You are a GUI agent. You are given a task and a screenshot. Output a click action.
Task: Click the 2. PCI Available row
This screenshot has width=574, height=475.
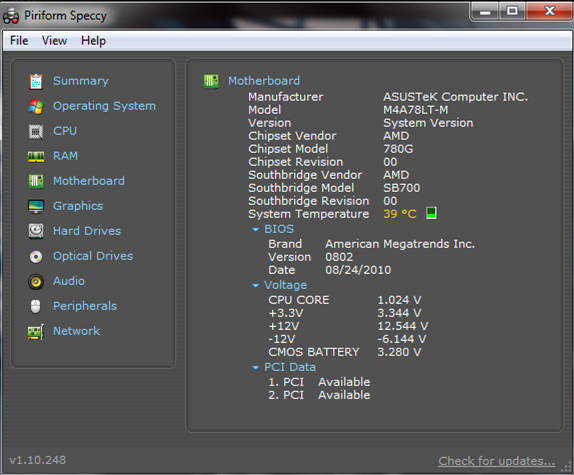[x=319, y=396]
